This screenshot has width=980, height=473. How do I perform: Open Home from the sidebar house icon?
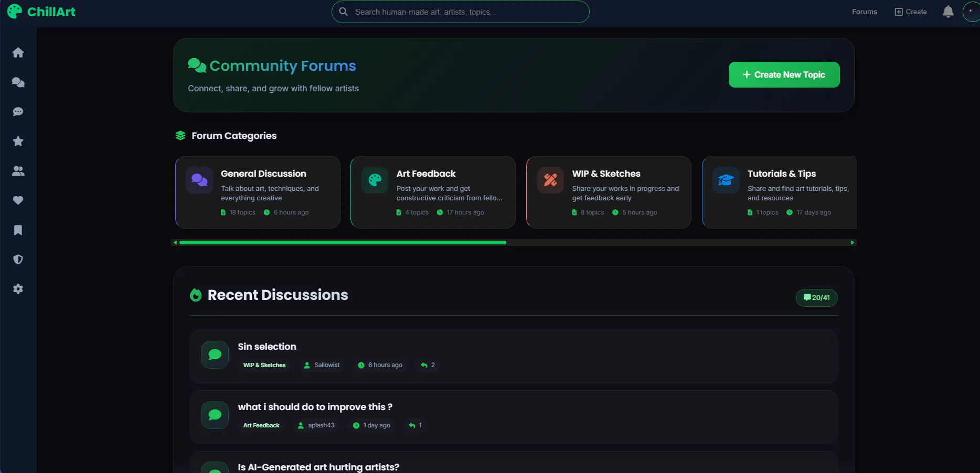18,52
